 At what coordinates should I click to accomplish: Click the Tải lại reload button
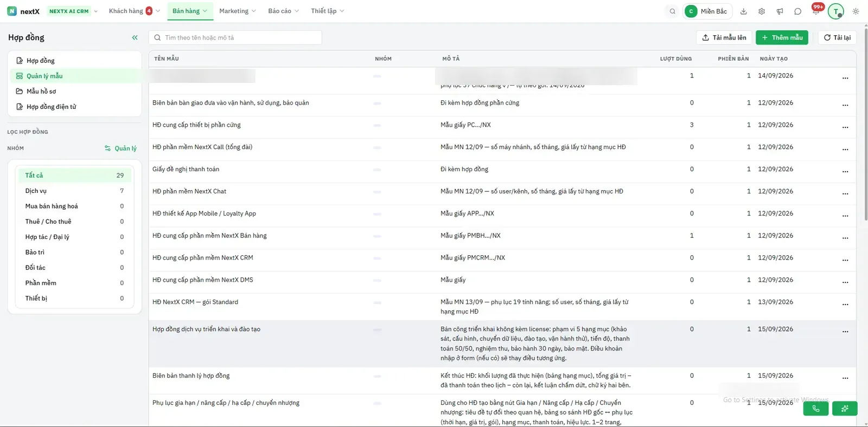pyautogui.click(x=837, y=37)
